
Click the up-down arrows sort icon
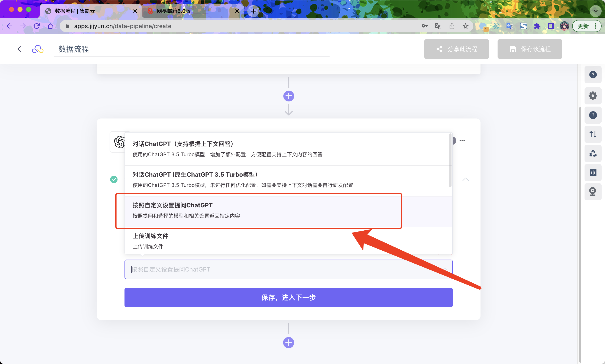click(x=593, y=134)
